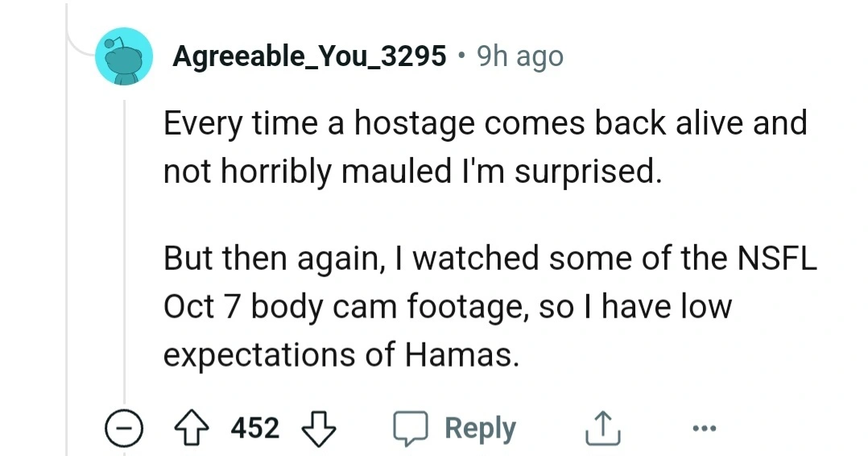This screenshot has height=456, width=868.
Task: Click the line starting 'Every time a hostage'
Action: (485, 123)
